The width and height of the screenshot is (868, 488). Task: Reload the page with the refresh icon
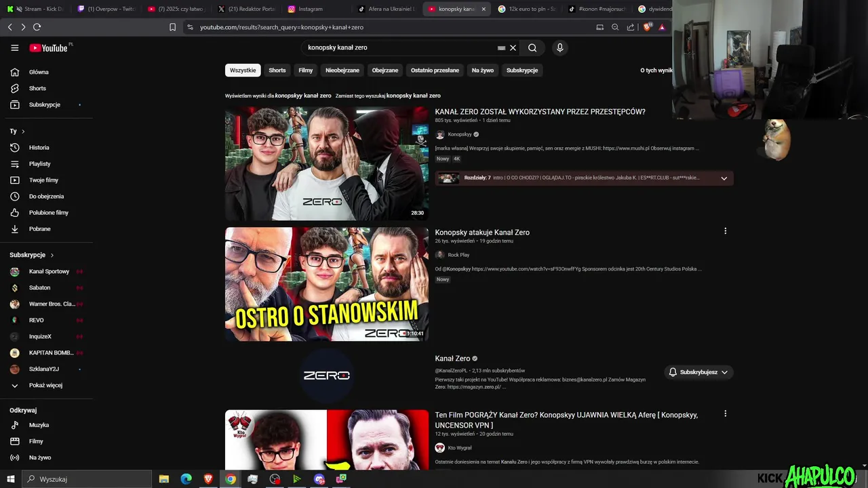pos(37,27)
